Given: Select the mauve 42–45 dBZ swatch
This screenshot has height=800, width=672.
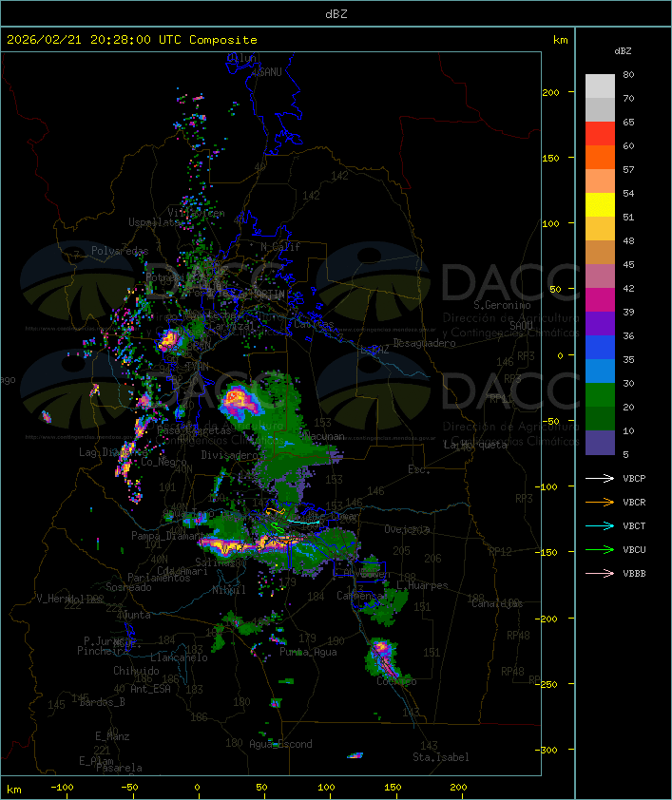Looking at the screenshot, I should point(600,276).
